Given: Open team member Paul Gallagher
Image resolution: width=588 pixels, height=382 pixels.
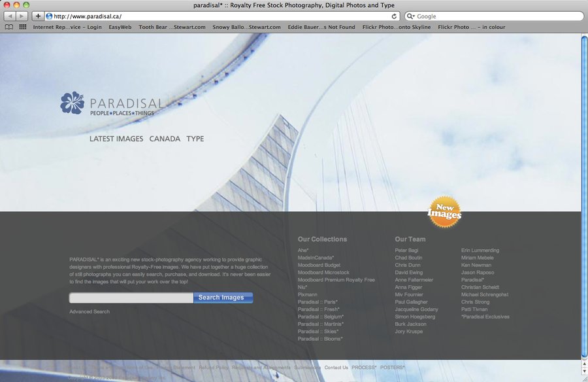Looking at the screenshot, I should coord(411,302).
